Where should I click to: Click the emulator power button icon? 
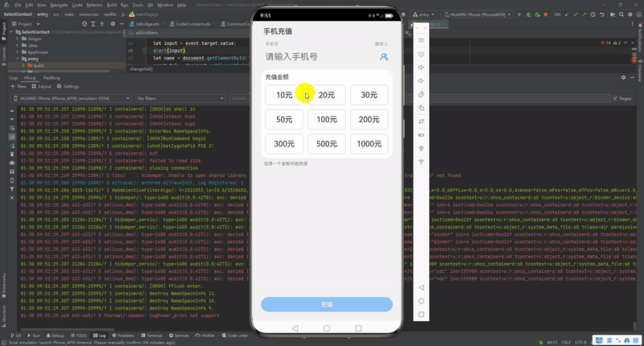tap(421, 54)
